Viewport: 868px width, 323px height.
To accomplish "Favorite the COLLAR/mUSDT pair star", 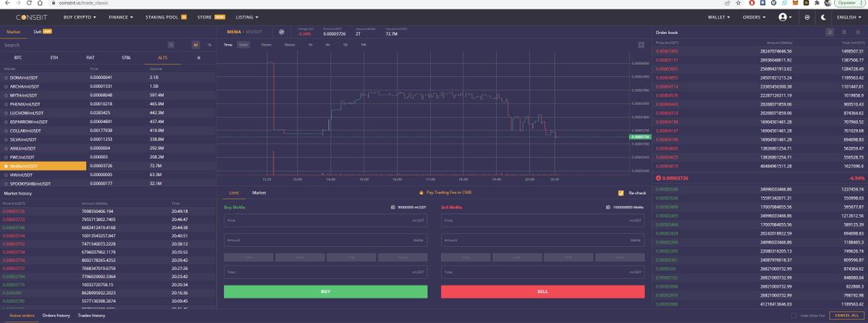I will coord(7,130).
